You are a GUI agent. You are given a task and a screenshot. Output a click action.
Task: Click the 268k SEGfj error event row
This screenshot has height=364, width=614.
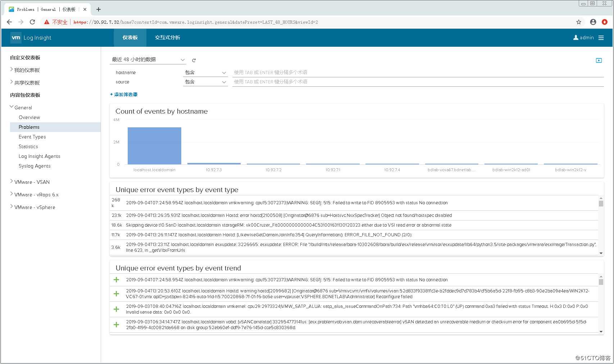coord(354,203)
